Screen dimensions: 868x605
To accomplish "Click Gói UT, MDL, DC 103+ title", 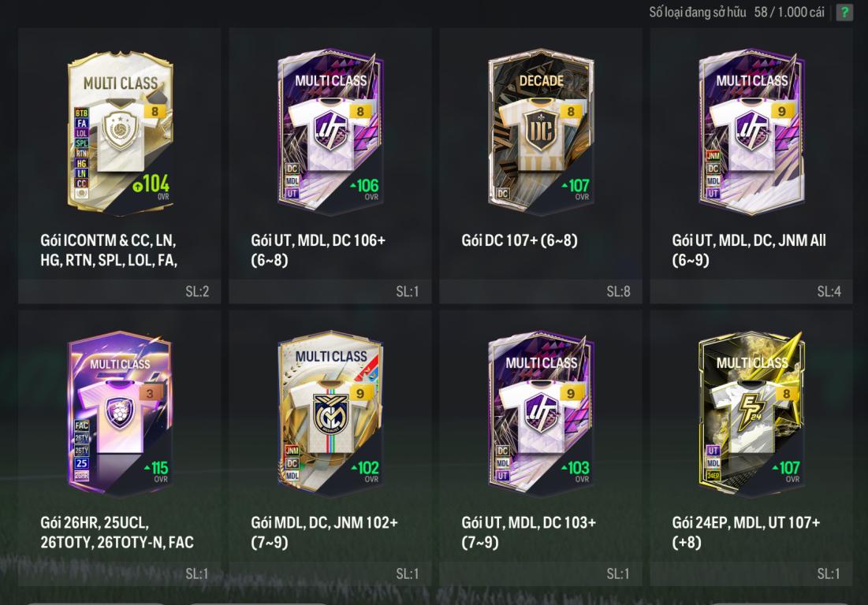I will 529,532.
